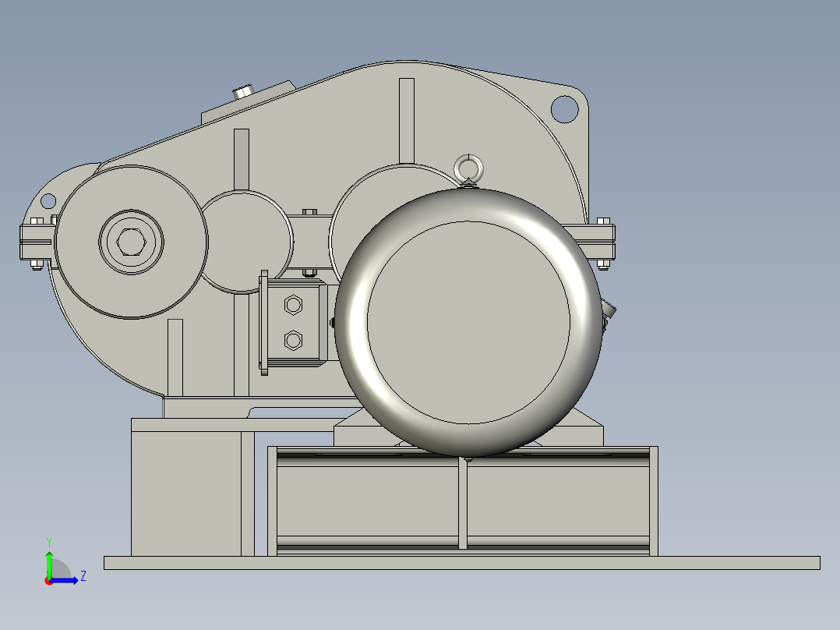The height and width of the screenshot is (630, 840).
Task: Select the lower hex bolt on side bracket
Action: click(x=294, y=340)
